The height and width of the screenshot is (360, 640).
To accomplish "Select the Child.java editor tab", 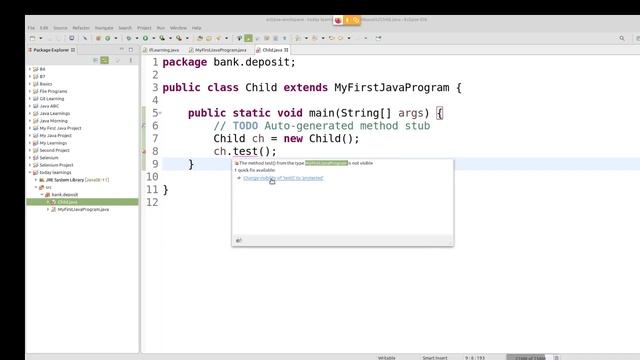I will click(272, 50).
